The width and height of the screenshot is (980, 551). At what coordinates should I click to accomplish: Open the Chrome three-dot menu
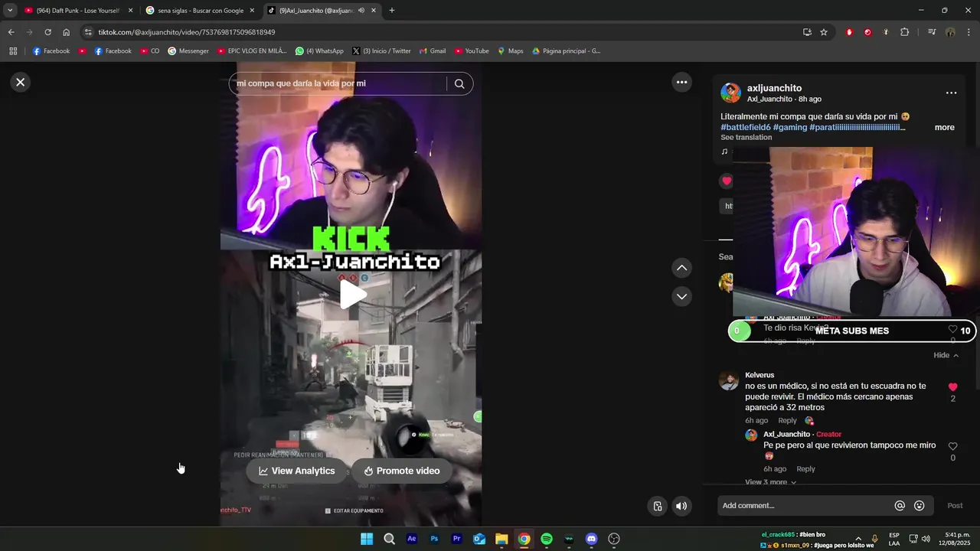[969, 32]
